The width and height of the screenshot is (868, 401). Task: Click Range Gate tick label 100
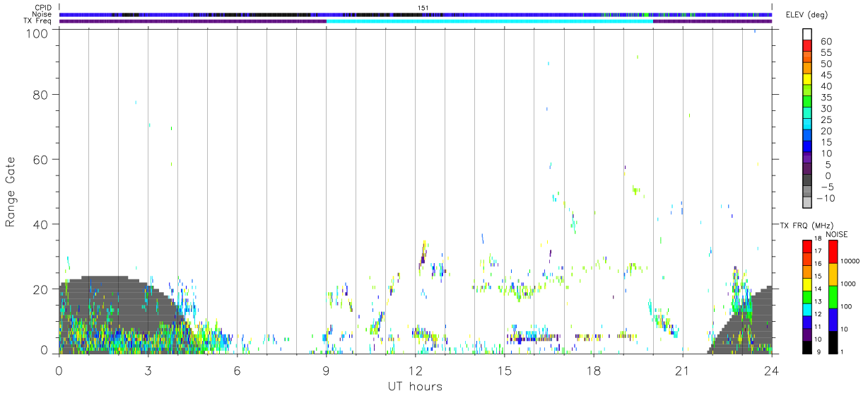(x=37, y=33)
